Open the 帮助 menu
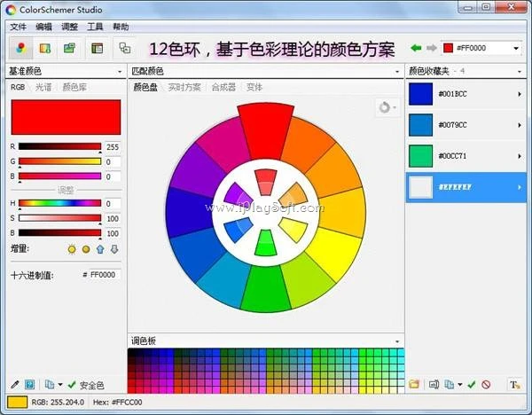Image resolution: width=532 pixels, height=415 pixels. [x=121, y=27]
